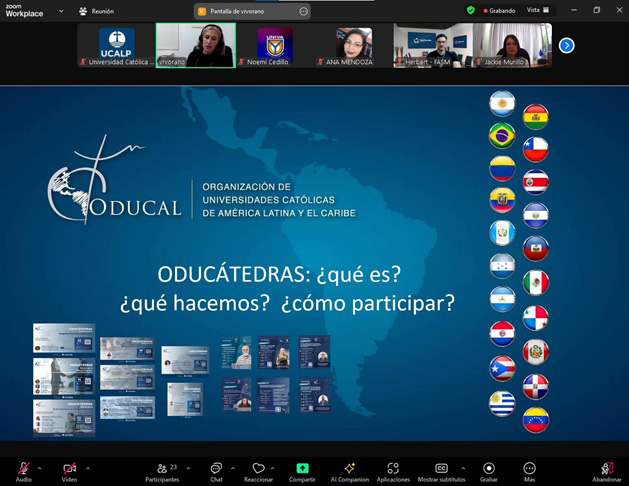This screenshot has width=629, height=486.
Task: Open the Aplicaciones panel
Action: pyautogui.click(x=393, y=472)
